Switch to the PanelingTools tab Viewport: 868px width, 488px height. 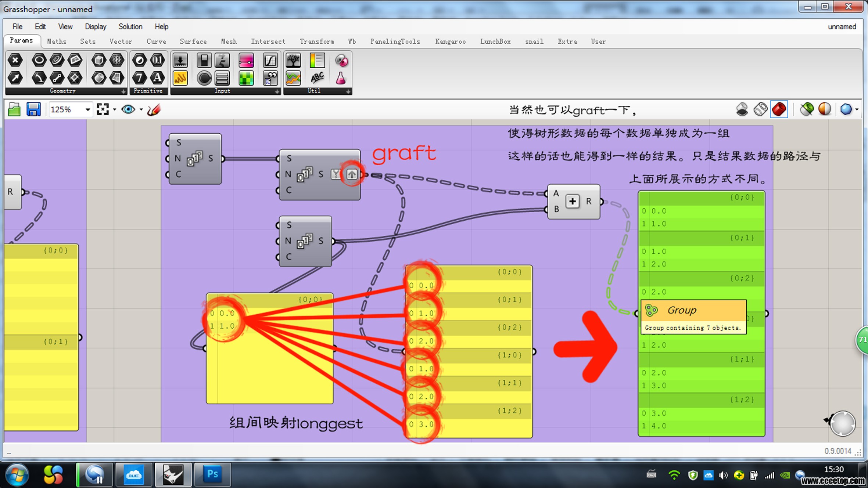click(x=395, y=41)
